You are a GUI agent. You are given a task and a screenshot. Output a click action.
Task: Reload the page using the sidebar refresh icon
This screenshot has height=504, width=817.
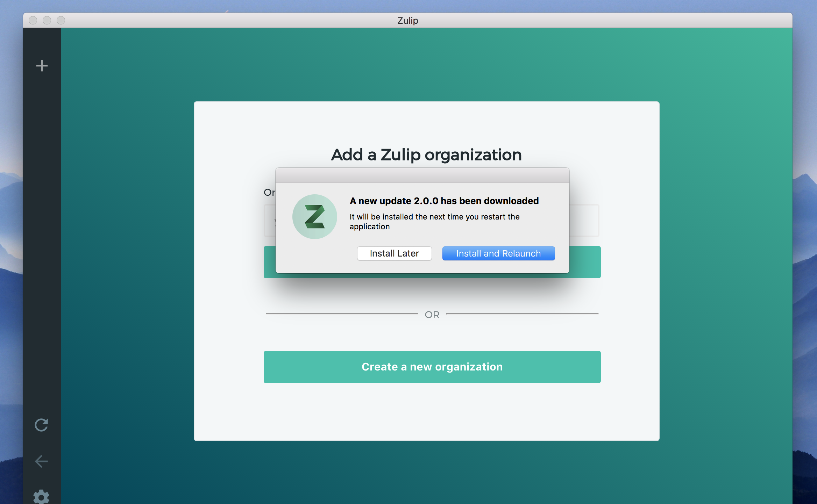[42, 425]
